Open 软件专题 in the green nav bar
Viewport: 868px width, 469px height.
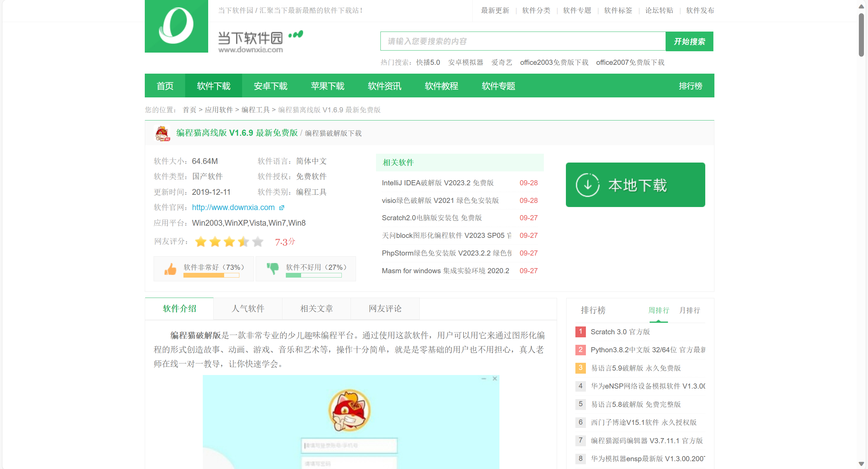[498, 86]
